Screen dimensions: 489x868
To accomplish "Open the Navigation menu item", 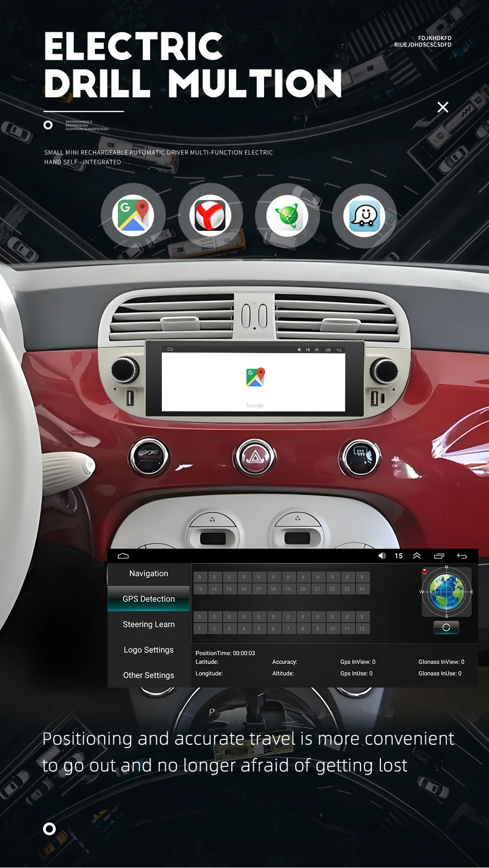I will click(149, 574).
